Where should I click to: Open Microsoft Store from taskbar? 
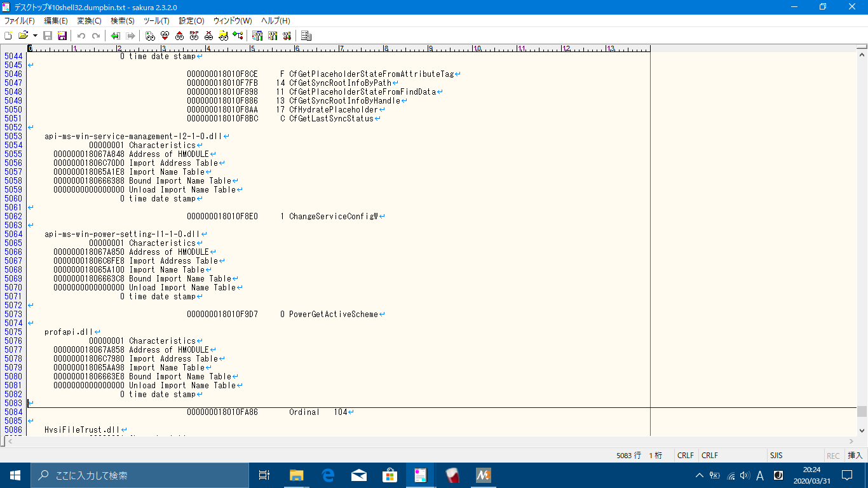click(390, 475)
